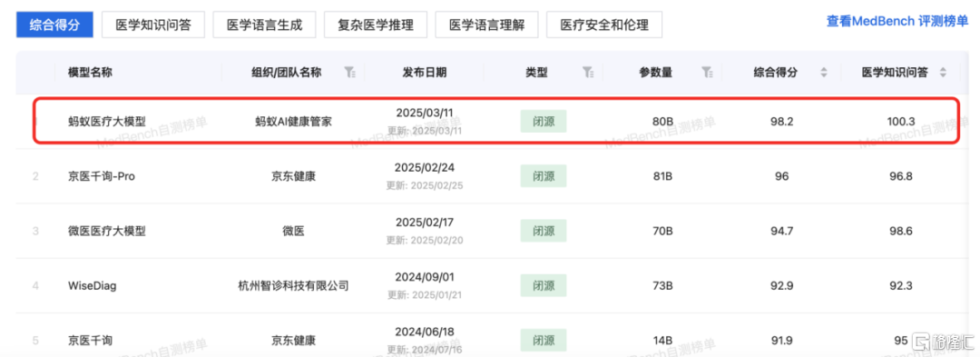Screen dimensions: 980x357
Task: Click 闭源 tag in 蚂蚁医疗大模型 row
Action: (544, 122)
